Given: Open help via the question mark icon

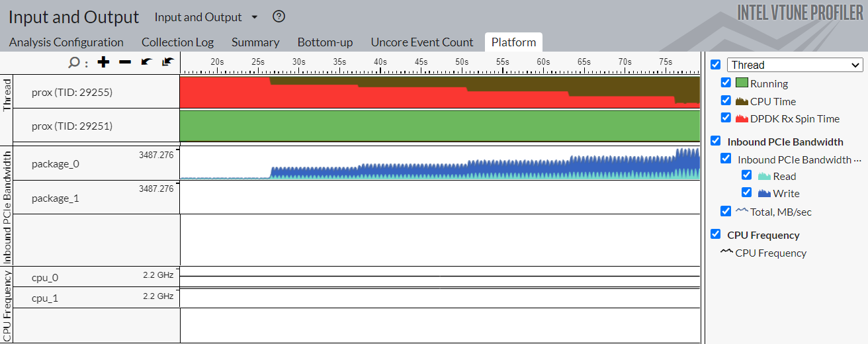Looking at the screenshot, I should [279, 17].
